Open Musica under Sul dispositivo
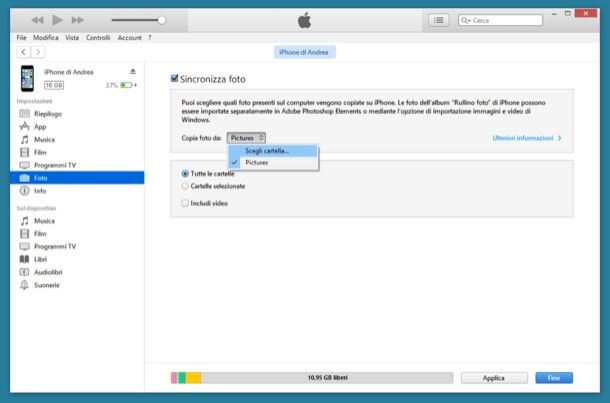 click(x=78, y=221)
